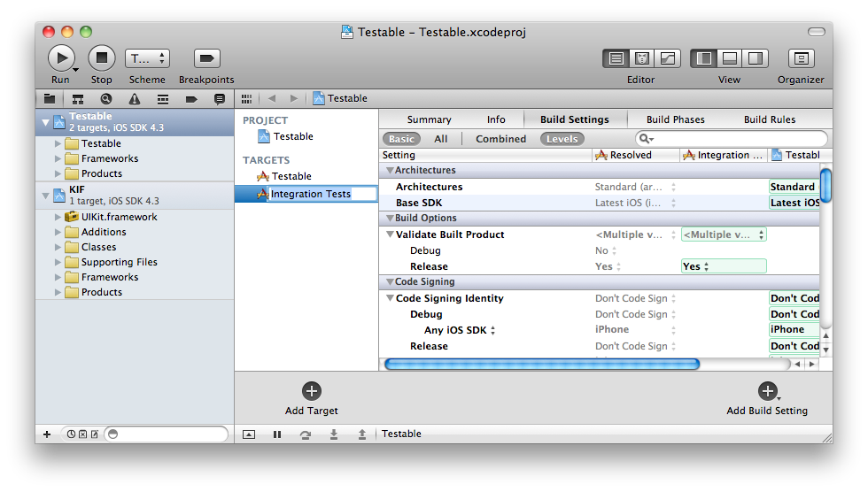Screen dimensions: 868x492
Task: Collapse the Build Options section
Action: [390, 218]
